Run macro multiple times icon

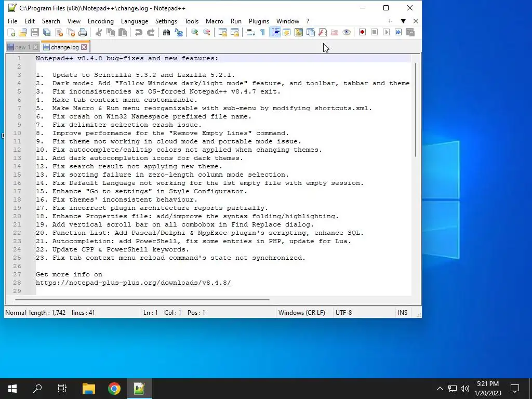(x=398, y=32)
